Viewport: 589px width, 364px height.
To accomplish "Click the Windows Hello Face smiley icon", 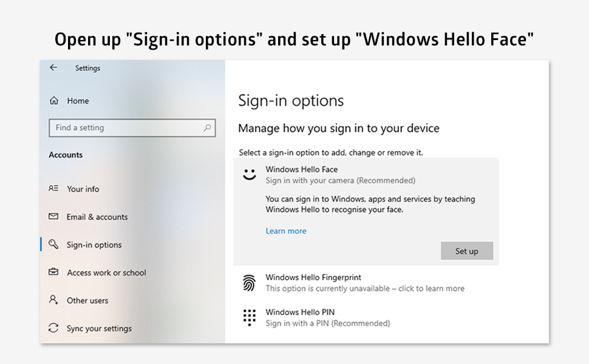I will (x=250, y=174).
